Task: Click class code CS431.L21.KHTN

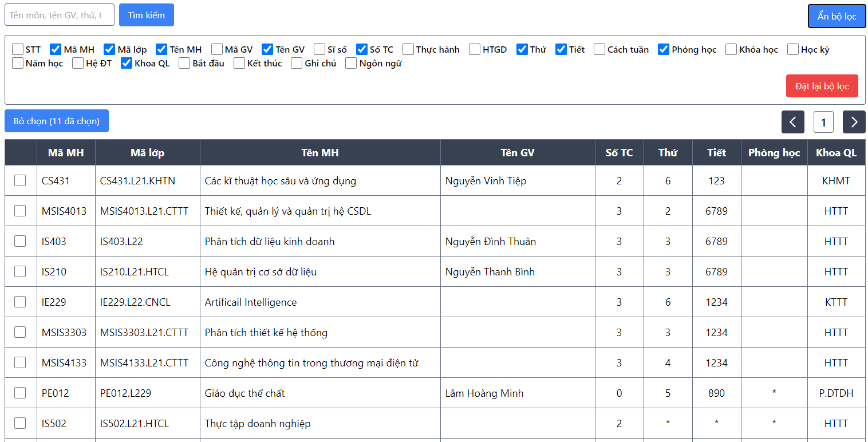Action: click(x=137, y=181)
